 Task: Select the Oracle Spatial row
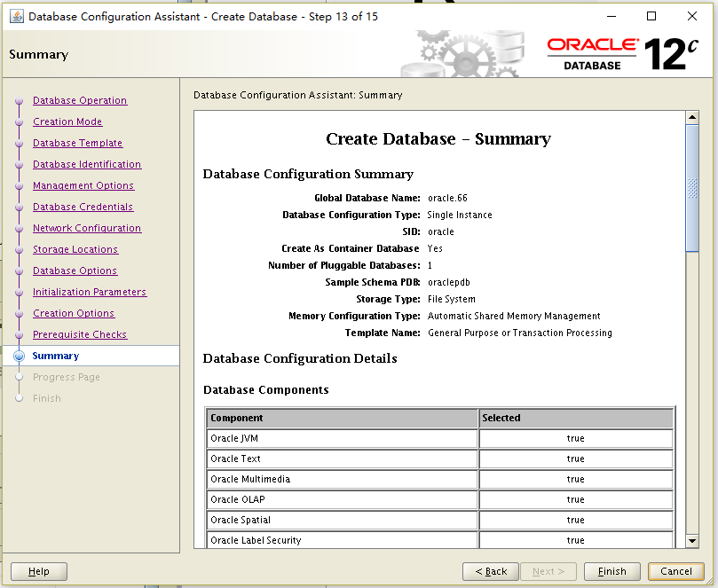coord(439,520)
